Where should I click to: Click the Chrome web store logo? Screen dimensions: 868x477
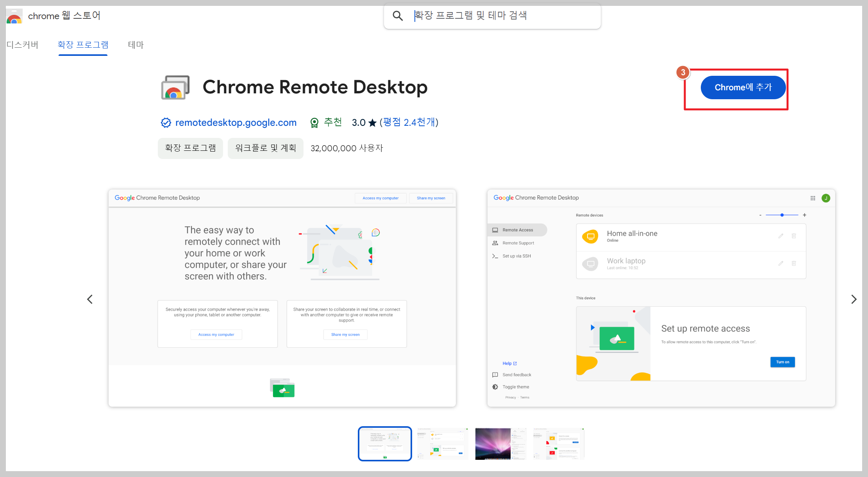14,16
